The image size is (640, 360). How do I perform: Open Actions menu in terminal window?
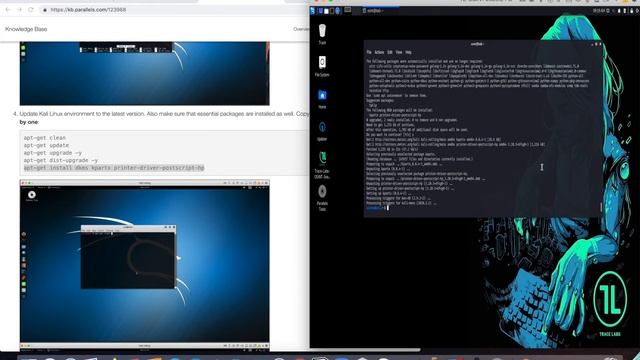379,52
